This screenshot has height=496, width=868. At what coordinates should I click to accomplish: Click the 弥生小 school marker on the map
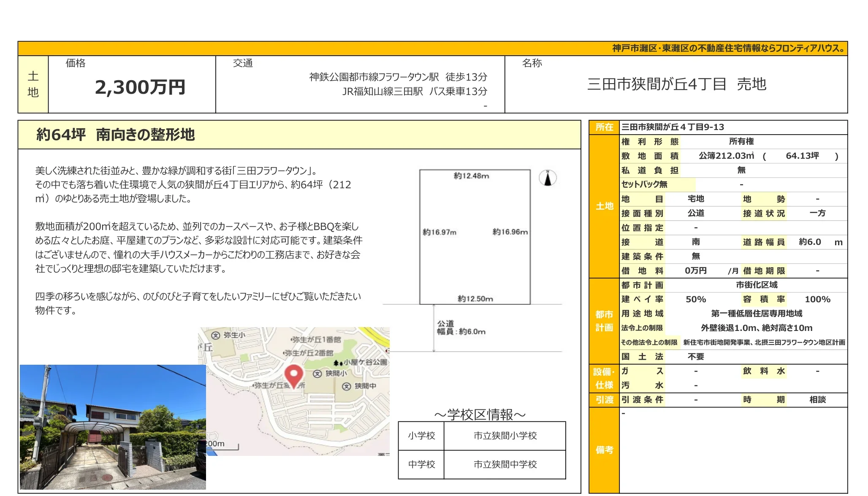point(215,335)
